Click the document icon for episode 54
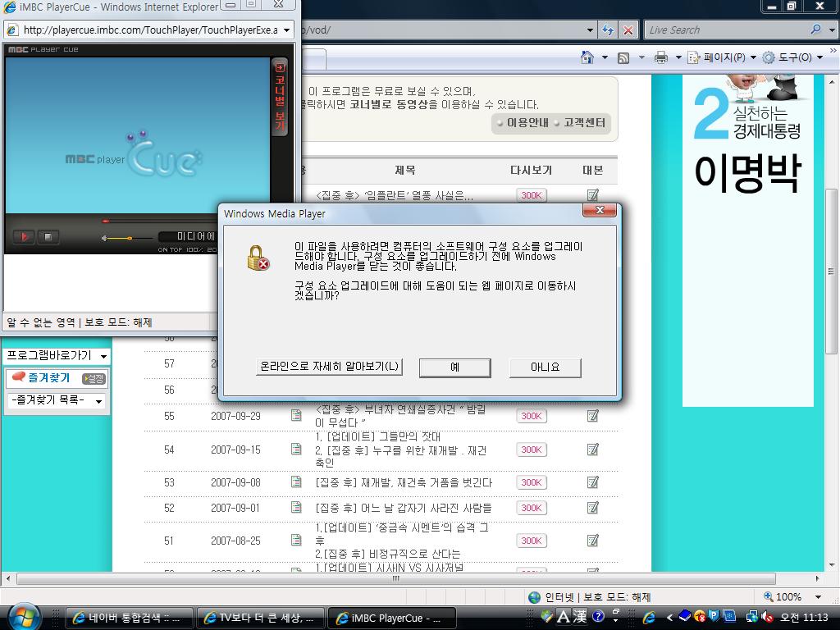Screen dimensions: 840x630 click(295, 449)
